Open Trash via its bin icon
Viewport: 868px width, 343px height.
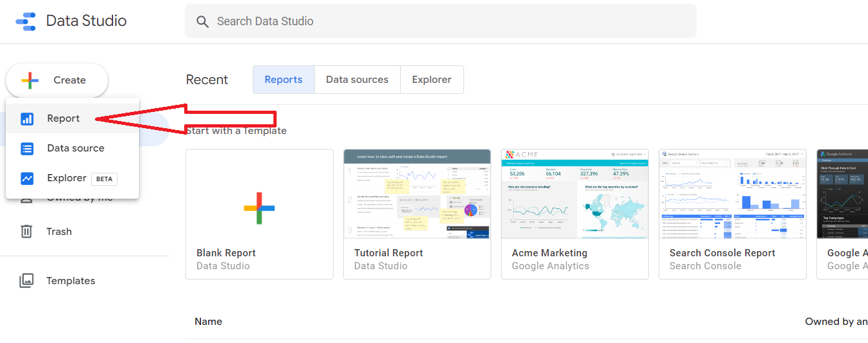pyautogui.click(x=26, y=232)
